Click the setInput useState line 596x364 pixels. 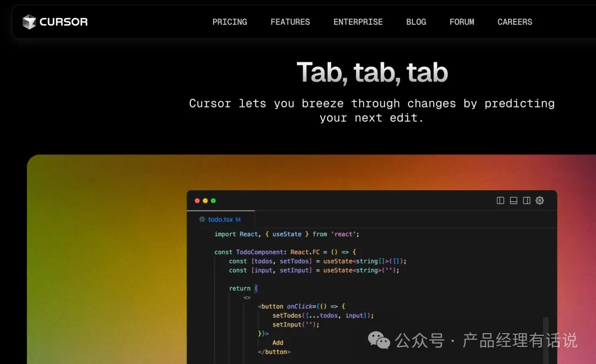(314, 270)
